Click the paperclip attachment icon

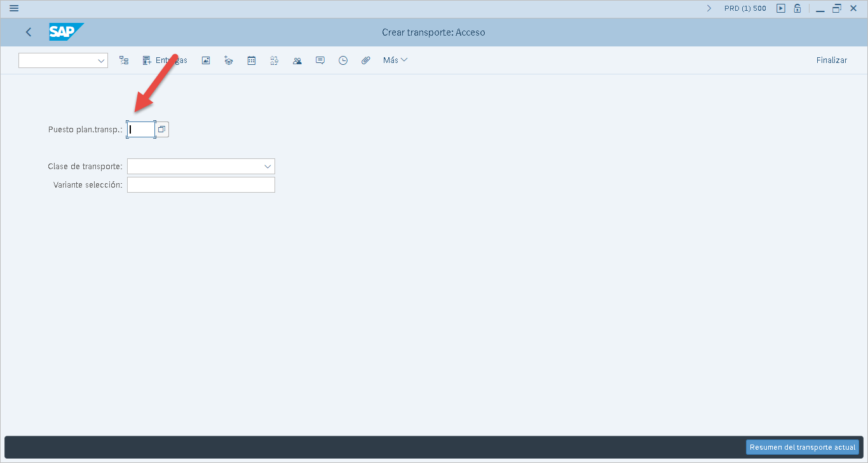pos(366,60)
